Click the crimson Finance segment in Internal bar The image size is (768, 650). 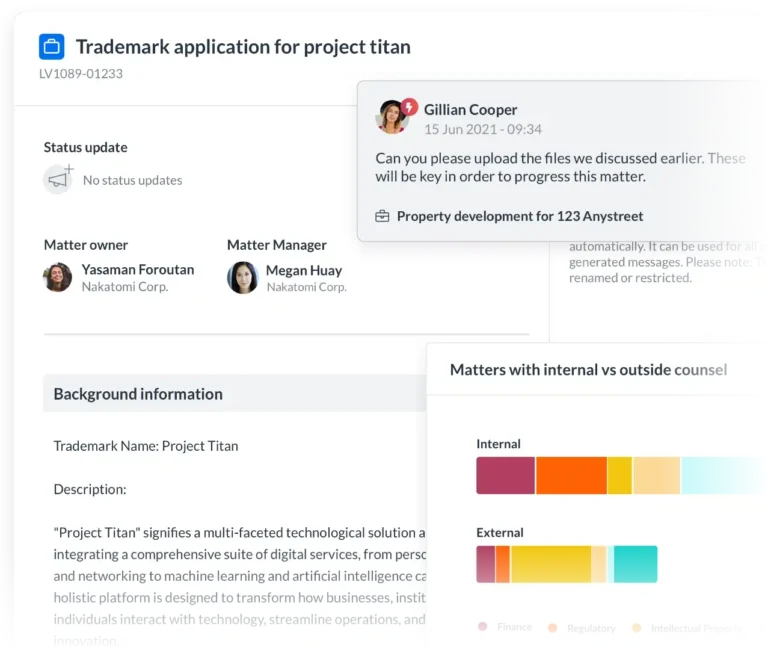[505, 475]
